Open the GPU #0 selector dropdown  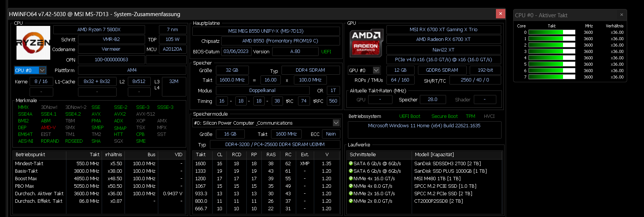click(x=376, y=70)
